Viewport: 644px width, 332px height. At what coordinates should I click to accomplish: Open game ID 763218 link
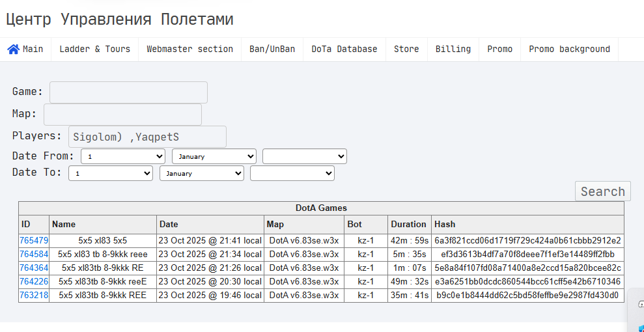[x=34, y=295]
